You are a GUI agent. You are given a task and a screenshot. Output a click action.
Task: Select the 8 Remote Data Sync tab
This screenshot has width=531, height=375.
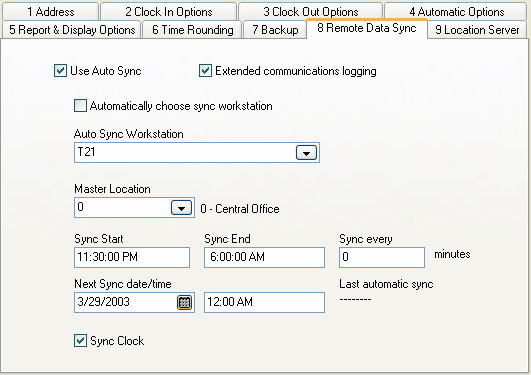[367, 28]
